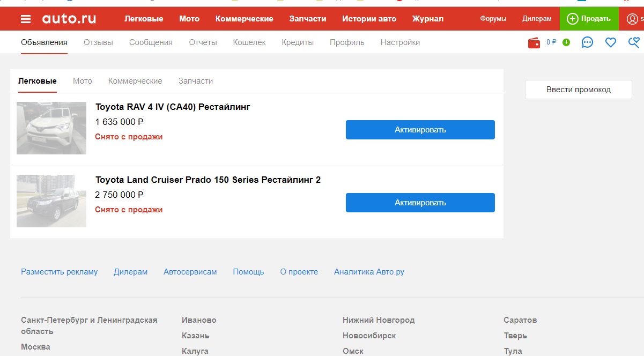Open the Toyota RAV 4 photo thumbnail
This screenshot has height=356, width=644.
click(x=51, y=128)
